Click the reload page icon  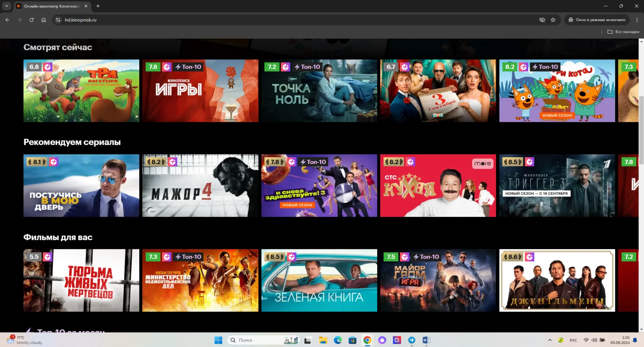click(x=31, y=20)
